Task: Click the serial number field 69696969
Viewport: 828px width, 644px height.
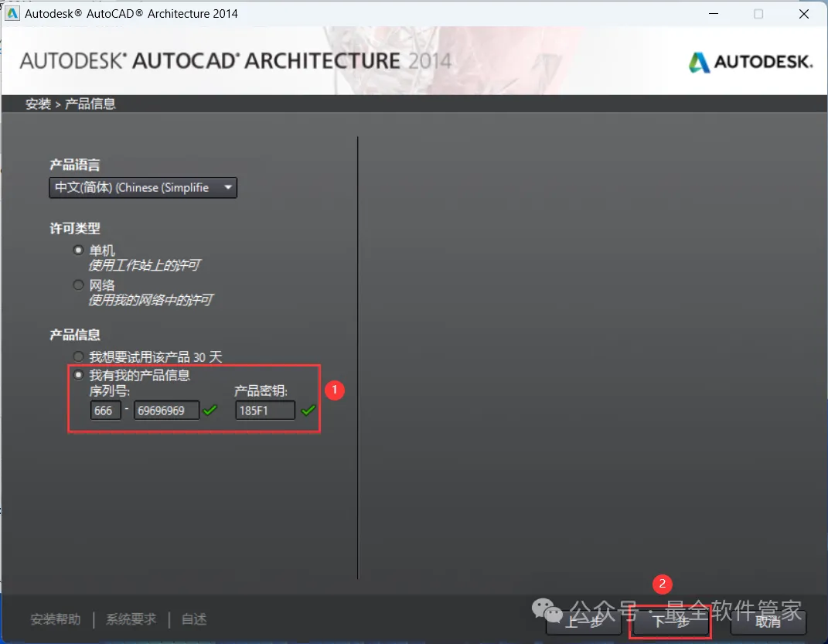Action: (166, 411)
